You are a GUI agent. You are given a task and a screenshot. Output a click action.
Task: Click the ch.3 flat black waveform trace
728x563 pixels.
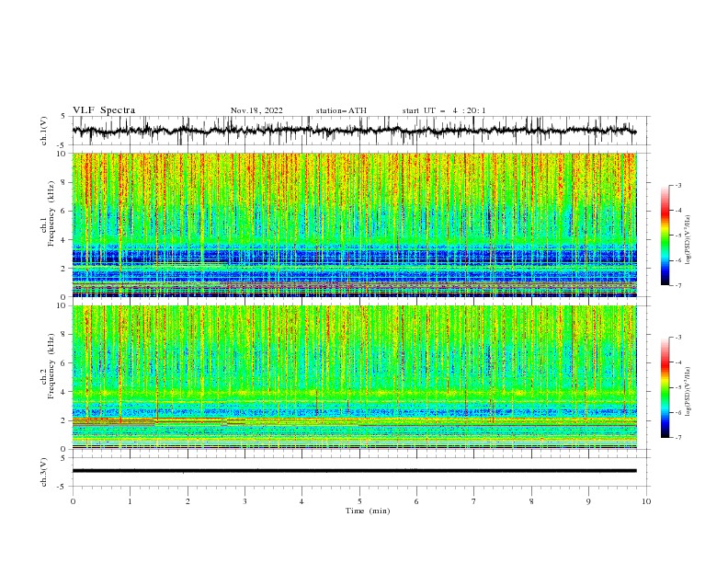[x=354, y=471]
